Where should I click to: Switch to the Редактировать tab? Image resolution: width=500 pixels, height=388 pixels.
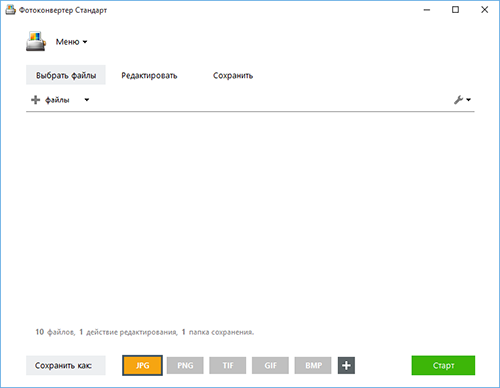click(x=149, y=75)
